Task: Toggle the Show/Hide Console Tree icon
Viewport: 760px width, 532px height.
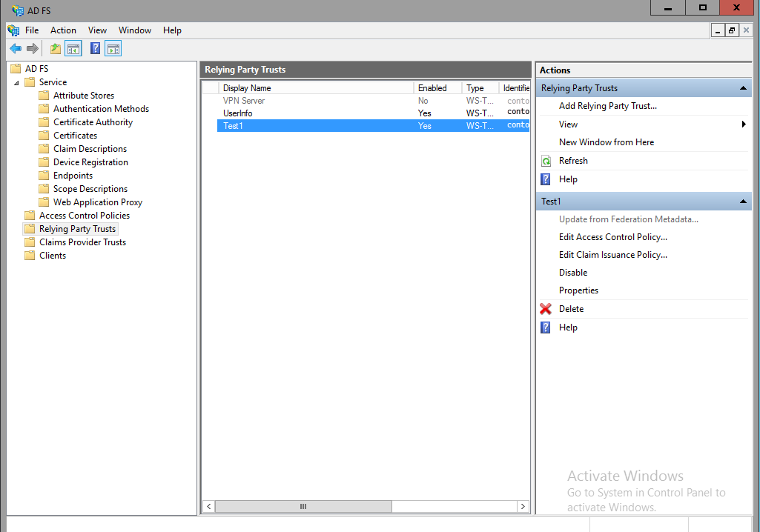Action: coord(73,48)
